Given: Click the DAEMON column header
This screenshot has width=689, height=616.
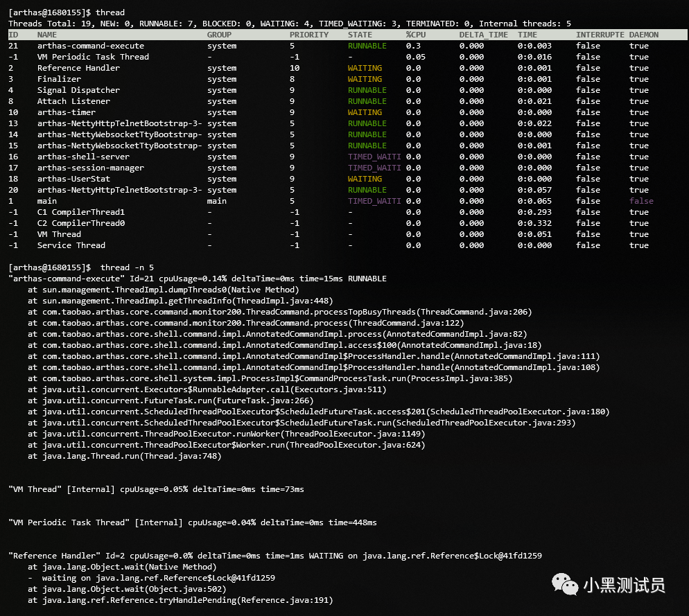Looking at the screenshot, I should (x=644, y=35).
